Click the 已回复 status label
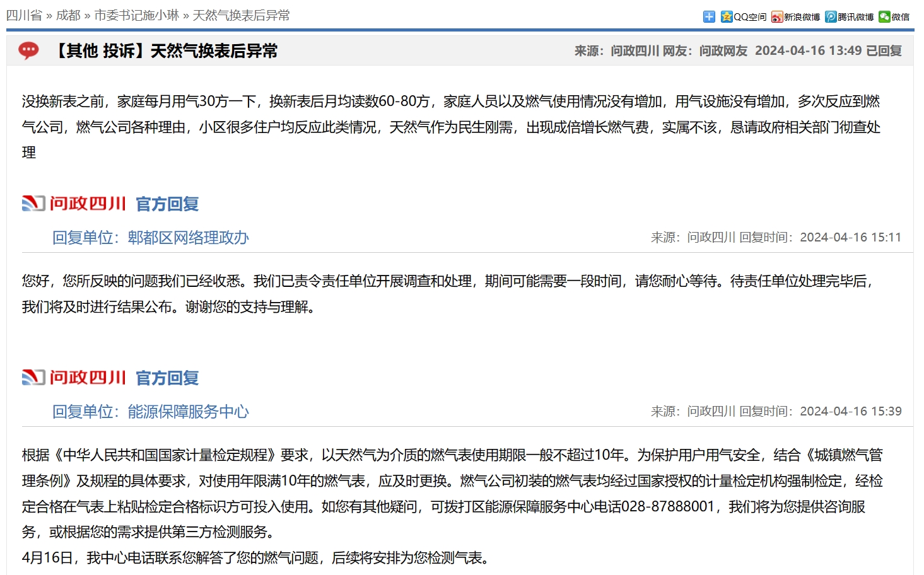 [x=884, y=51]
